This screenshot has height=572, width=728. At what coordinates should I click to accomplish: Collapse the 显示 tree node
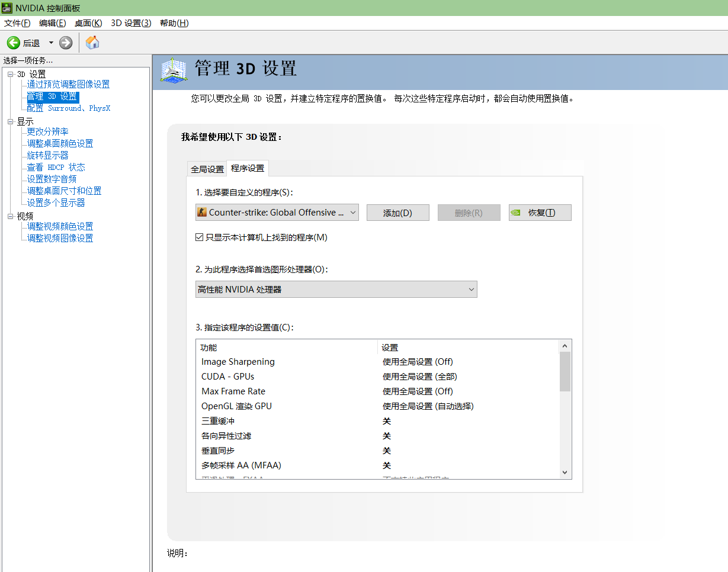(11, 121)
